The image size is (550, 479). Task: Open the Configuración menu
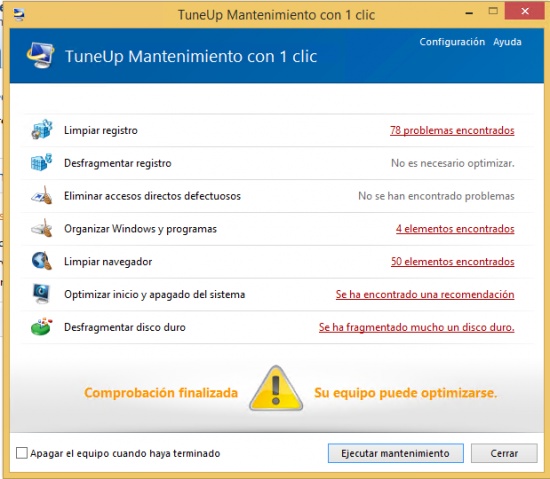452,42
